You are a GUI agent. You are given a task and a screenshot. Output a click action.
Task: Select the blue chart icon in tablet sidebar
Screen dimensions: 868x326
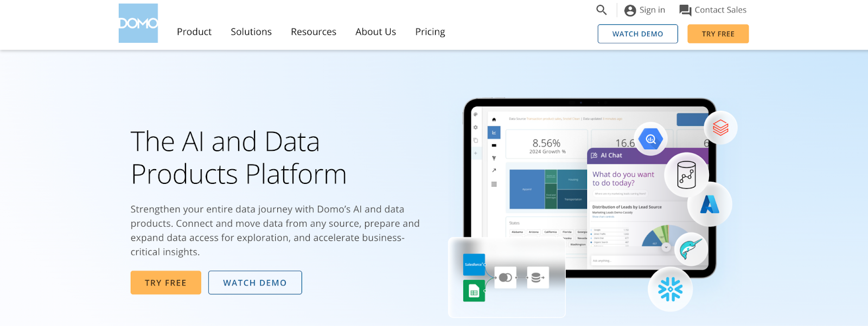tap(494, 132)
